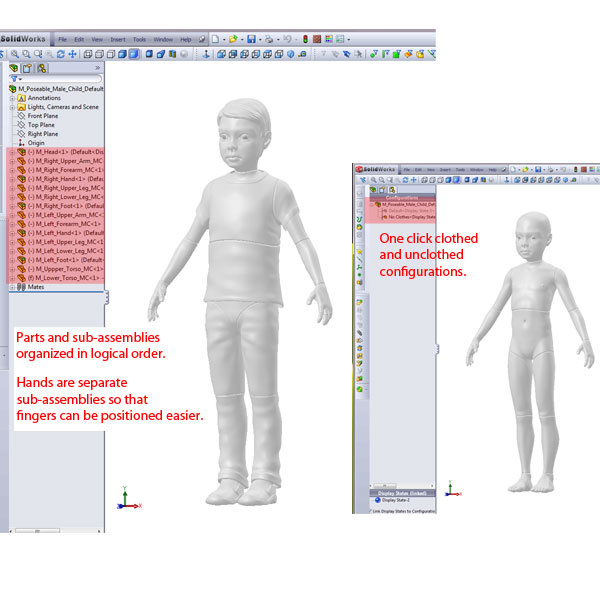The height and width of the screenshot is (600, 600).
Task: Switch to the ConfigurationManager tab in left panel
Action: 42,67
